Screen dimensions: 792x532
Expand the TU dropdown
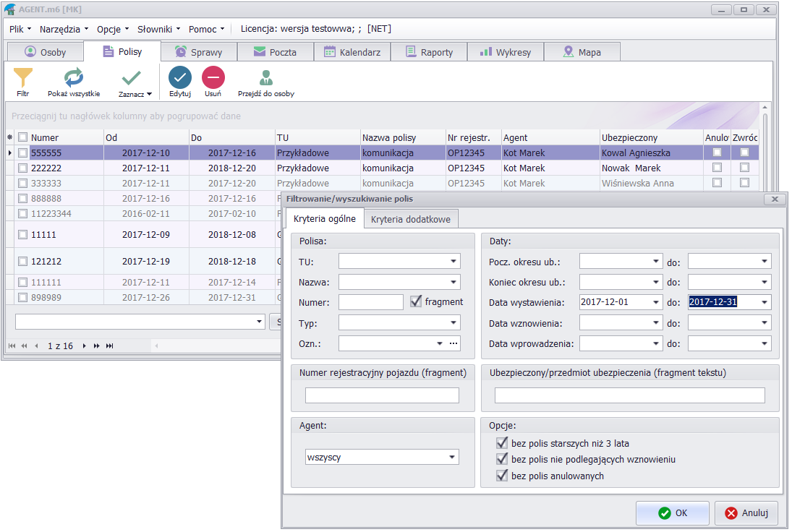(x=453, y=262)
